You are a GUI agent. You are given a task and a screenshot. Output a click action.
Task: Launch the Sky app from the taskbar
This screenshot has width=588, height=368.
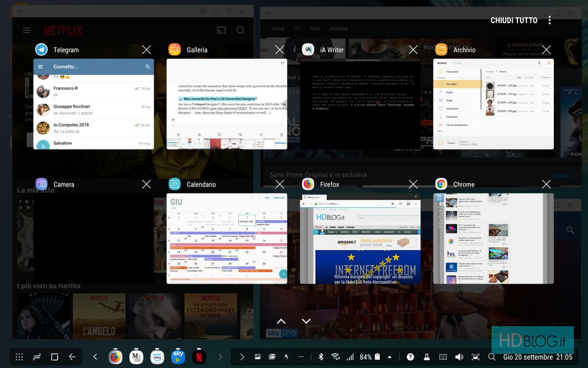(x=178, y=357)
